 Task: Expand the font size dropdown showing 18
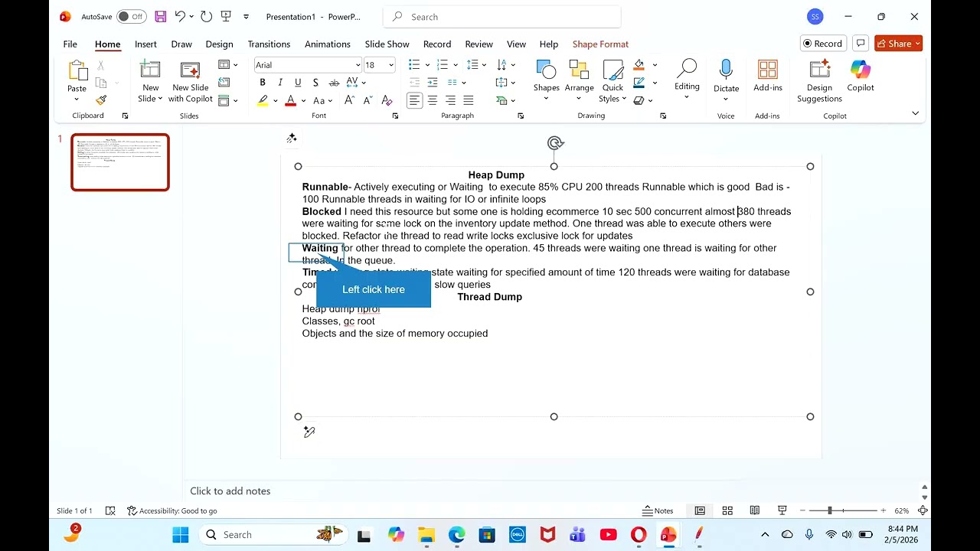[x=390, y=65]
